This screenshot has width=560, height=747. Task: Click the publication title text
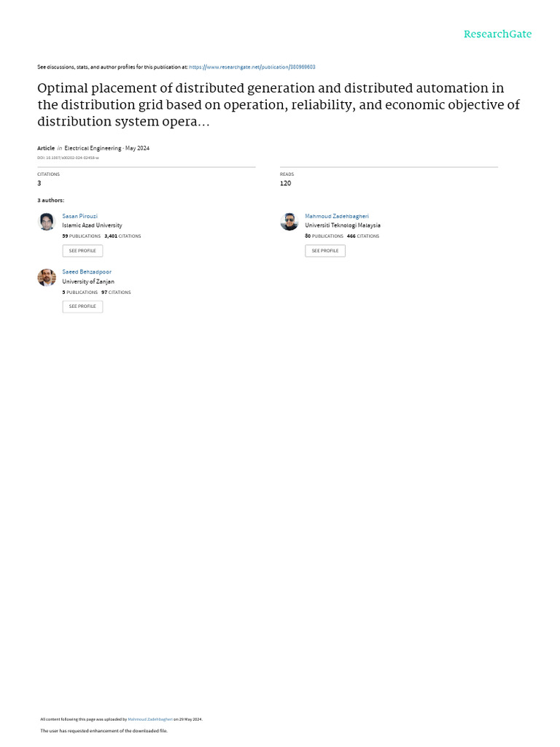279,105
